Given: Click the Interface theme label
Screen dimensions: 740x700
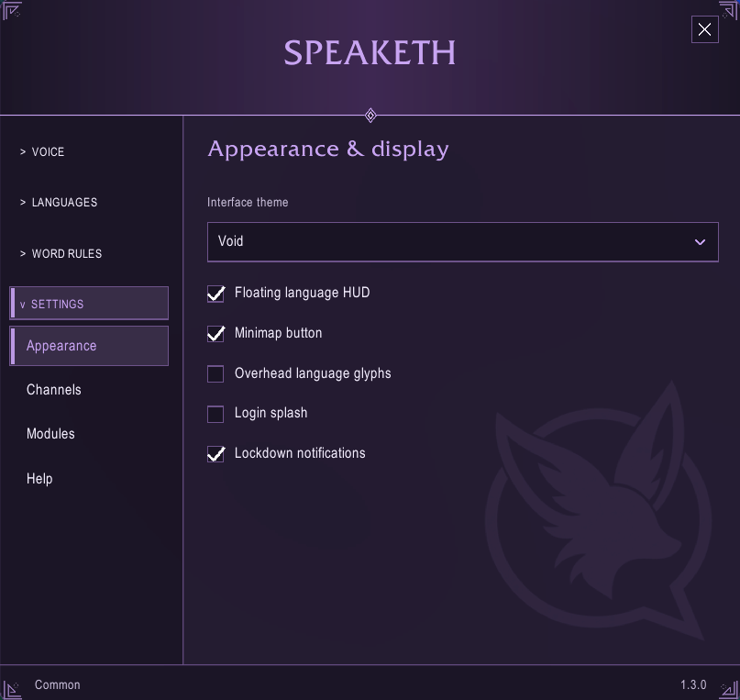Looking at the screenshot, I should click(x=248, y=202).
